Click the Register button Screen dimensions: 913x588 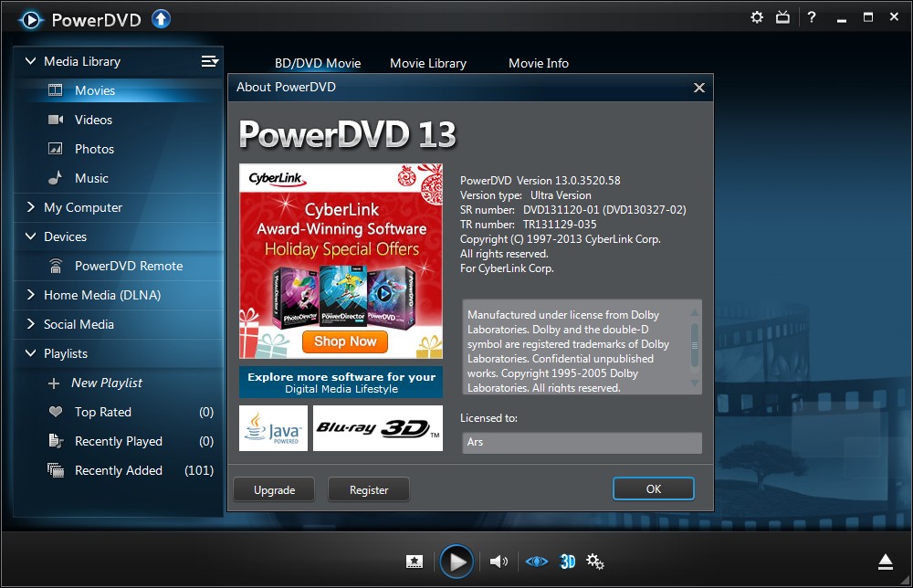click(x=369, y=489)
